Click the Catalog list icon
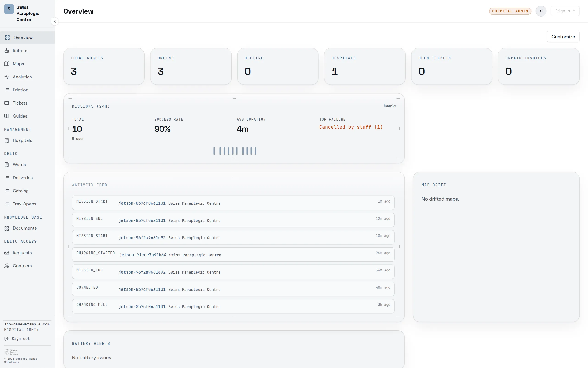The width and height of the screenshot is (588, 368). pyautogui.click(x=7, y=191)
